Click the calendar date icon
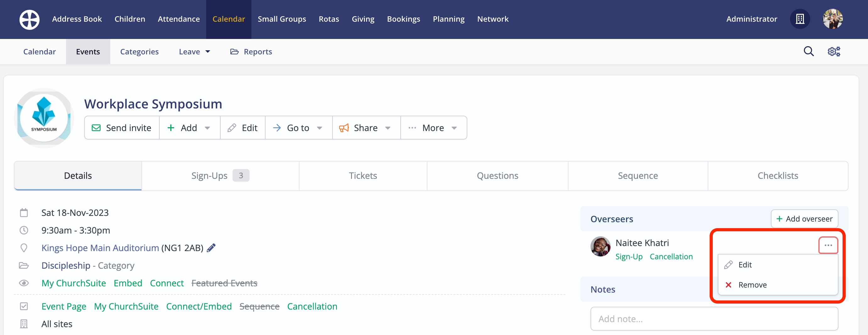The height and width of the screenshot is (335, 868). tap(24, 213)
